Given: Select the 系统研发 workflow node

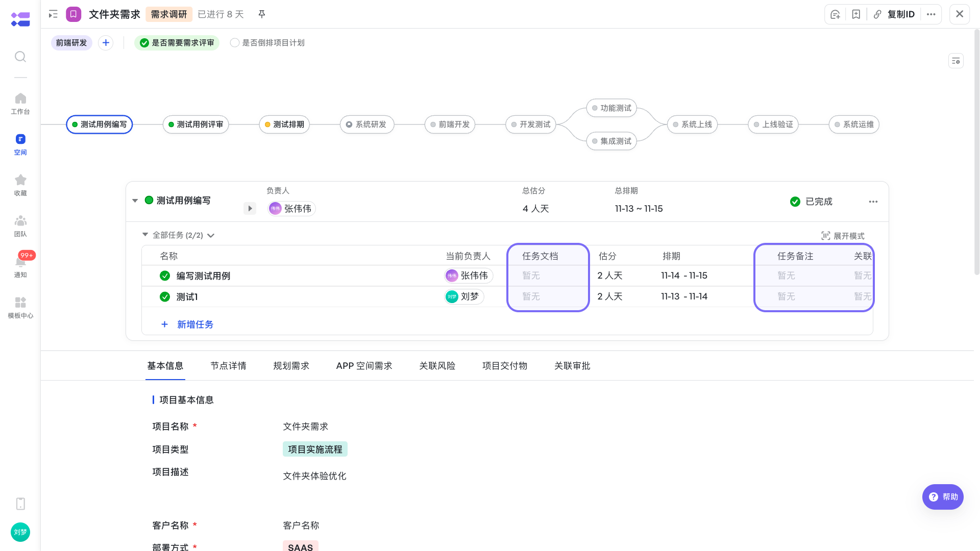Looking at the screenshot, I should click(x=367, y=124).
